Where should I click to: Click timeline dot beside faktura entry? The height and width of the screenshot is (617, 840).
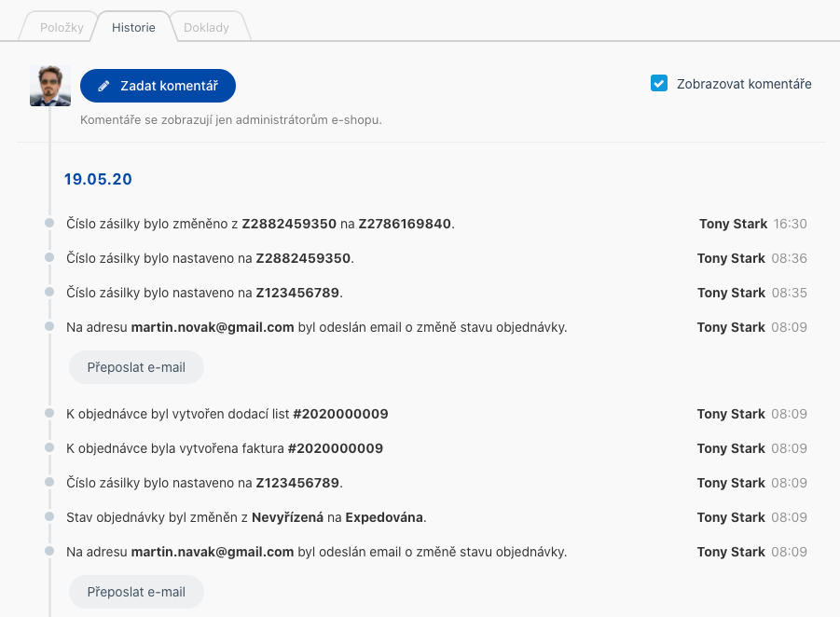tap(49, 447)
